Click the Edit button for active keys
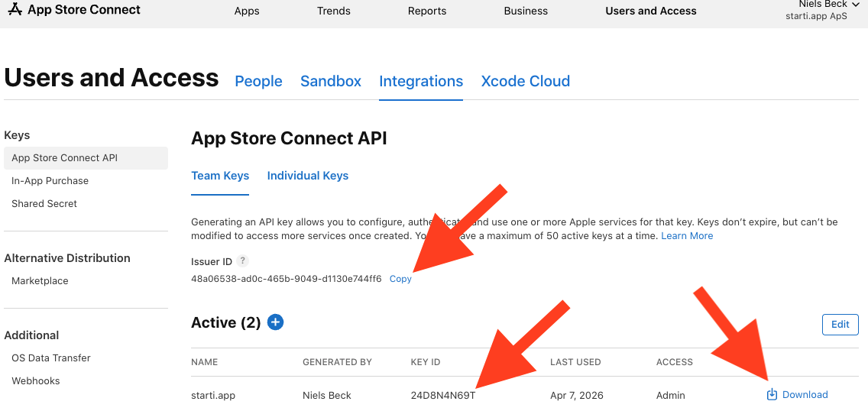Screen dimensions: 868x411 click(x=840, y=325)
